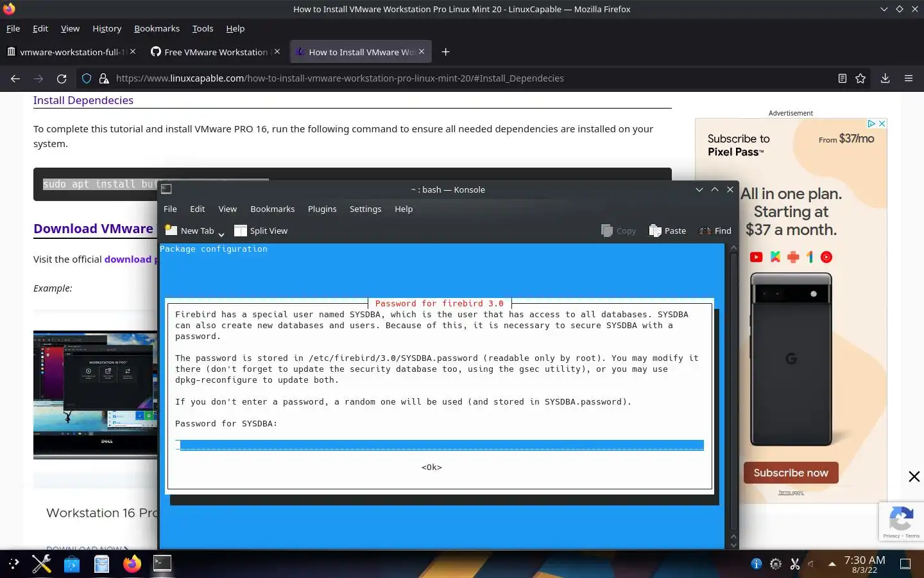Click the info notification tray icon
The height and width of the screenshot is (578, 924).
[757, 564]
